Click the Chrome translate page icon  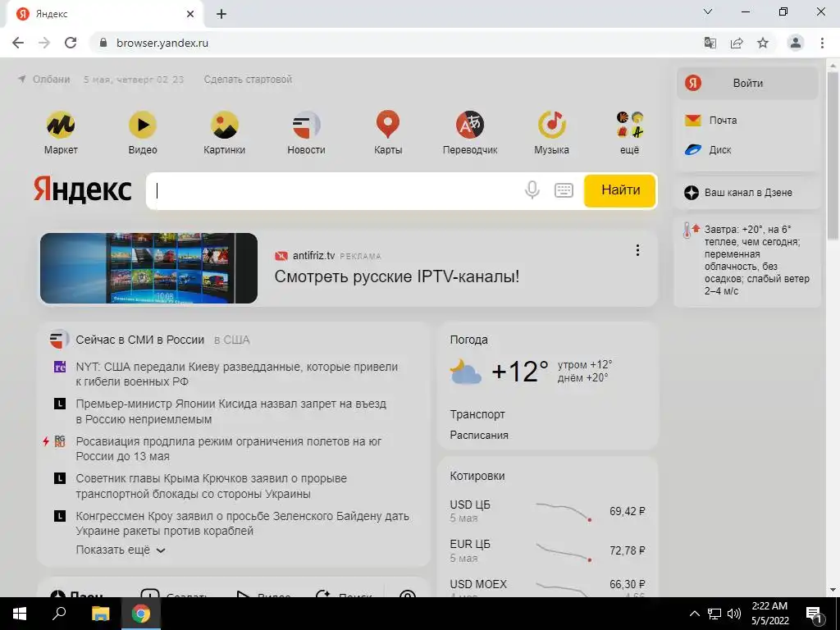click(710, 43)
